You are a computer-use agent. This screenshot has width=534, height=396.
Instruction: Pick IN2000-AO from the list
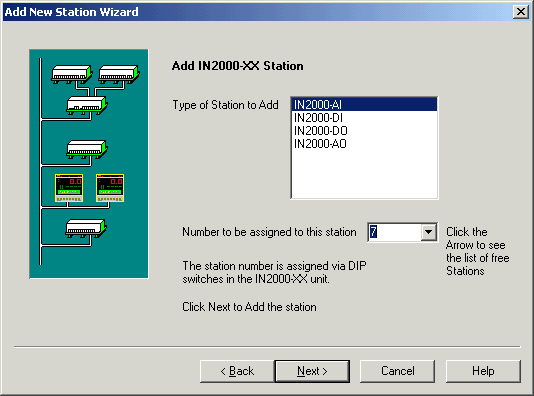point(364,144)
